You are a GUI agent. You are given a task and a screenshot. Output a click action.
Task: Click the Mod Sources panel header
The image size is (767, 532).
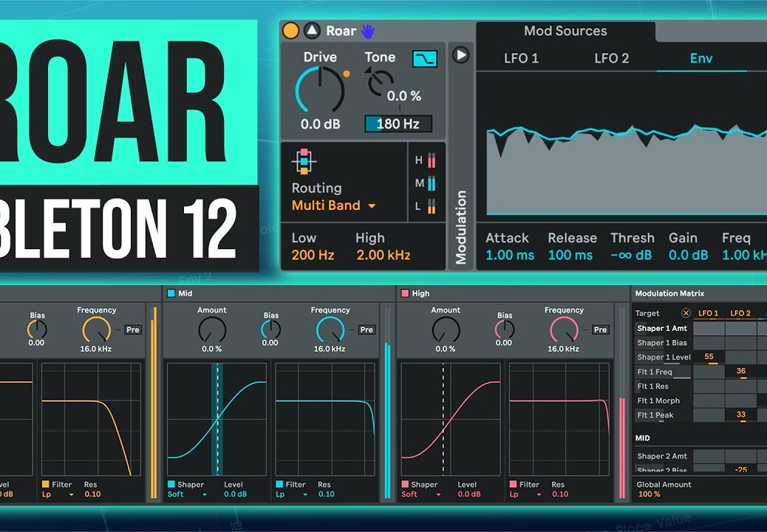pyautogui.click(x=565, y=31)
